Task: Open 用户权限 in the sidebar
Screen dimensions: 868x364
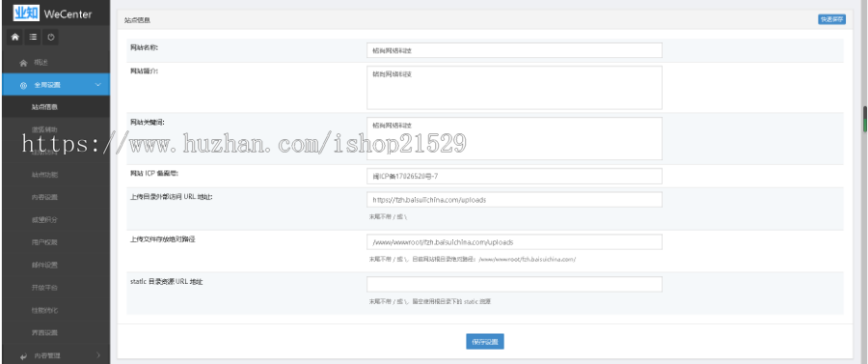Action: tap(55, 242)
